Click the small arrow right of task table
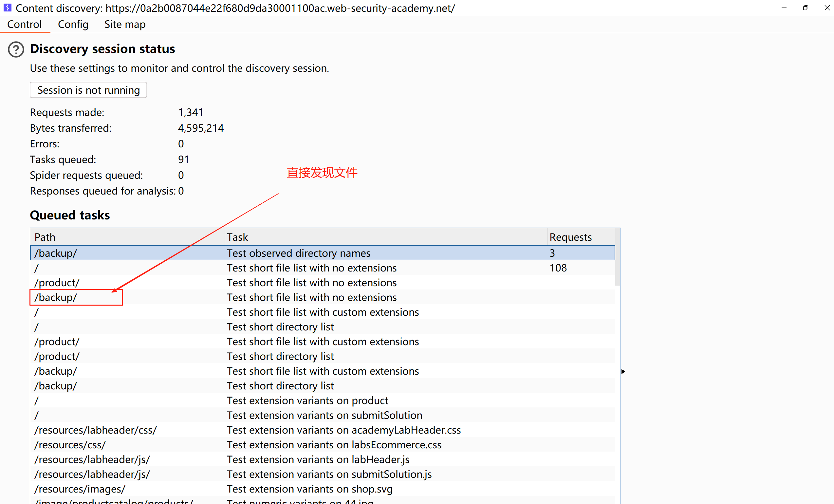Screen dimensions: 834x504 pyautogui.click(x=623, y=372)
